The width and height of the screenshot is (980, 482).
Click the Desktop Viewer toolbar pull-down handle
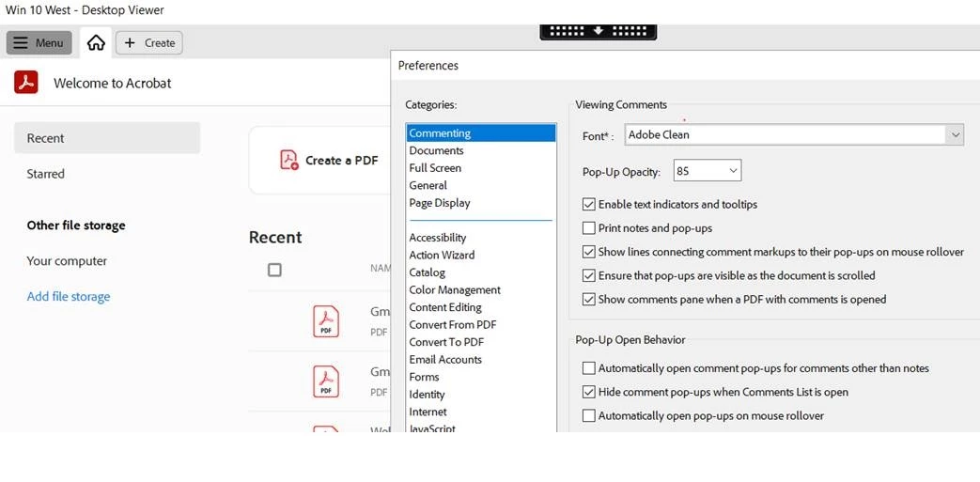[599, 31]
